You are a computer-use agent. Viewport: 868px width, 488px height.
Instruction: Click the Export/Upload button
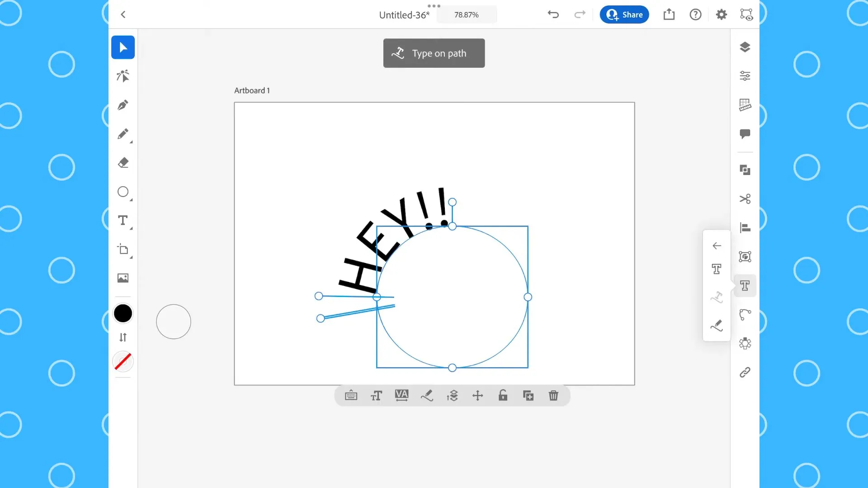click(x=669, y=14)
